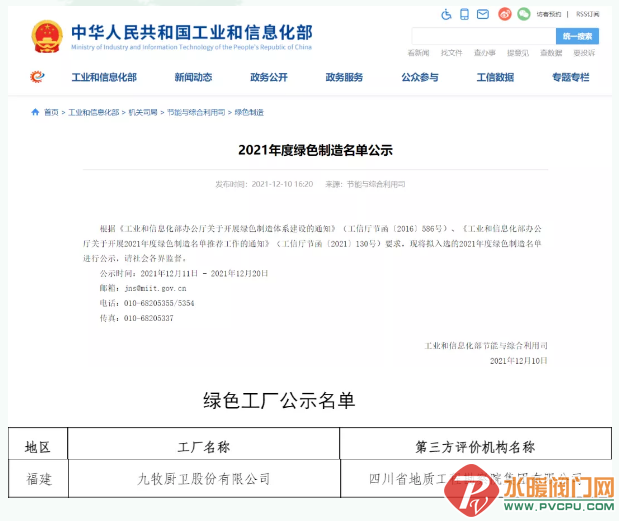
Task: Click the wheelchair accessibility icon
Action: [446, 15]
